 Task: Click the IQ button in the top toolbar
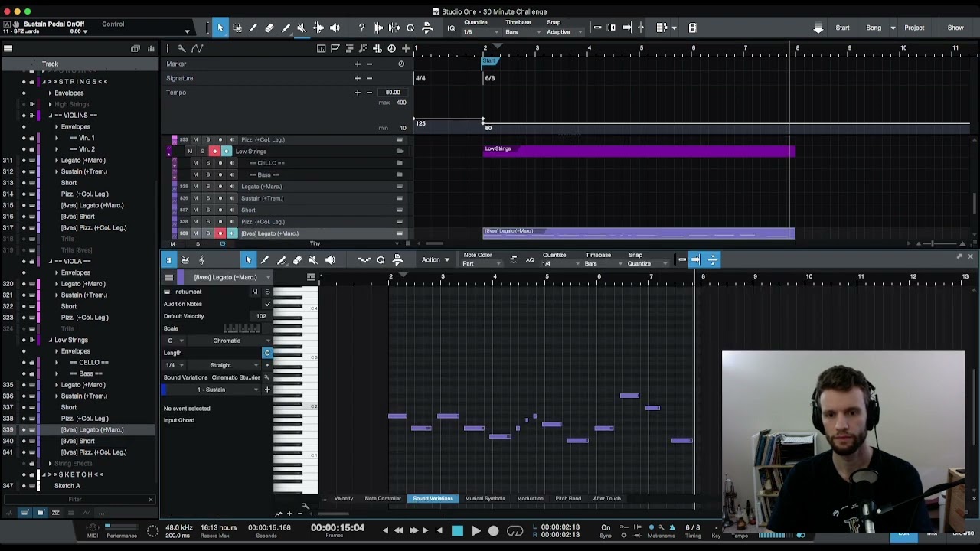451,28
